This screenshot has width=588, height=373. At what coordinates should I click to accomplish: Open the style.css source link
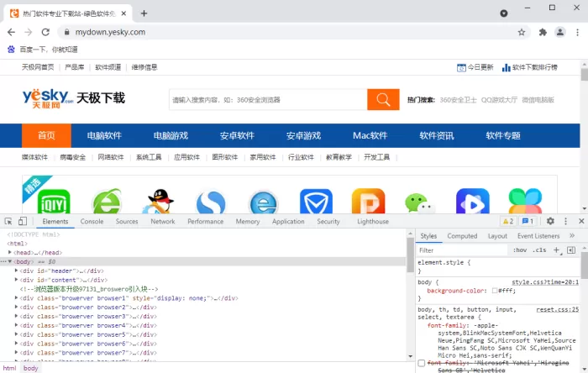[545, 282]
